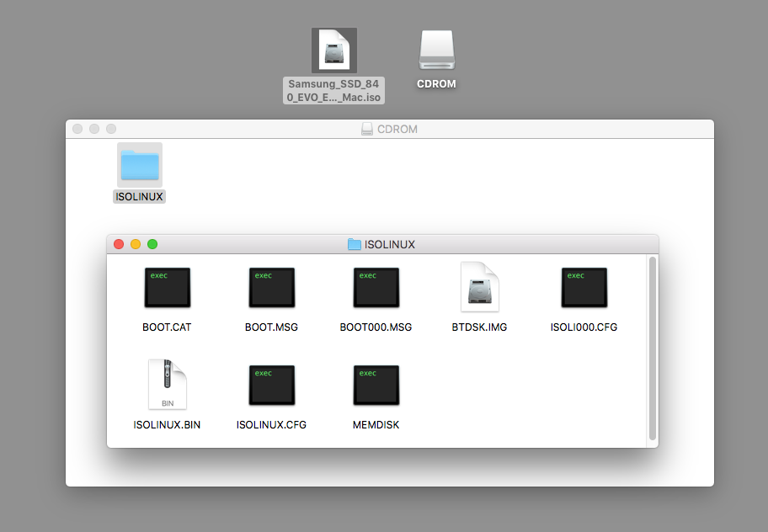Select the MEMDISK exec file icon

coord(376,386)
